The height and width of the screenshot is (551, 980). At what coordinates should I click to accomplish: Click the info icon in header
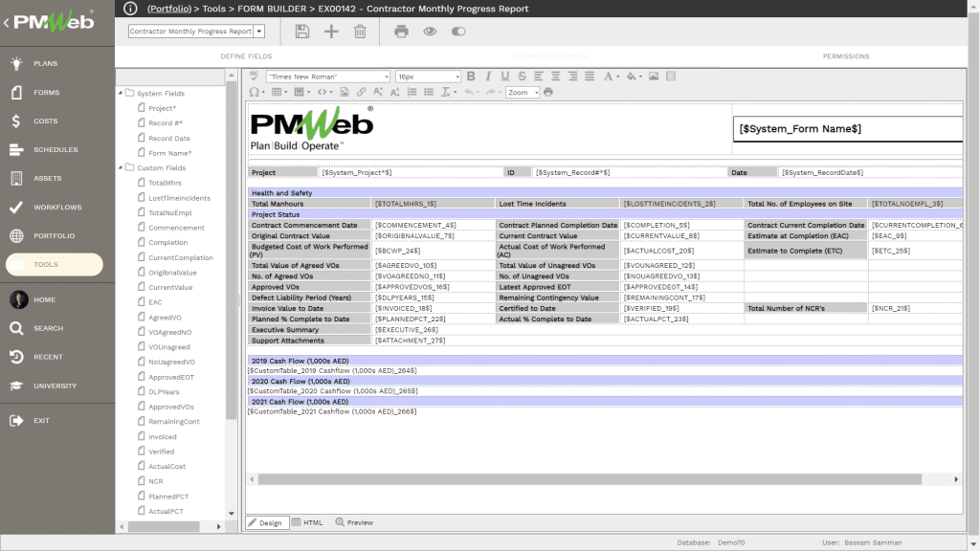pos(130,8)
